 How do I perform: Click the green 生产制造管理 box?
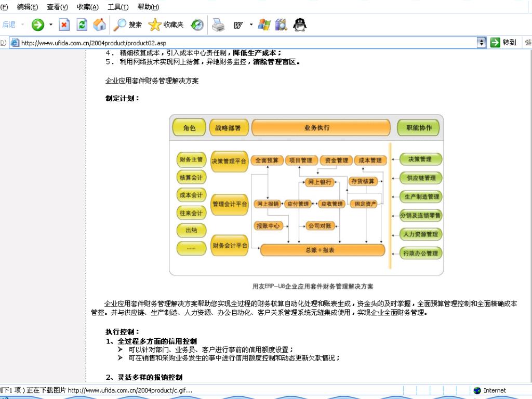coord(421,197)
